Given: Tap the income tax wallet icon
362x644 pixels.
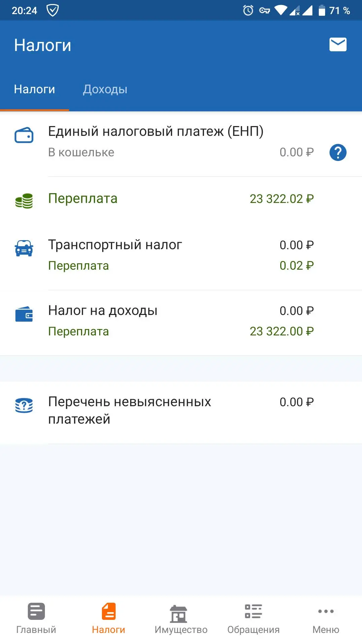Looking at the screenshot, I should tap(24, 314).
